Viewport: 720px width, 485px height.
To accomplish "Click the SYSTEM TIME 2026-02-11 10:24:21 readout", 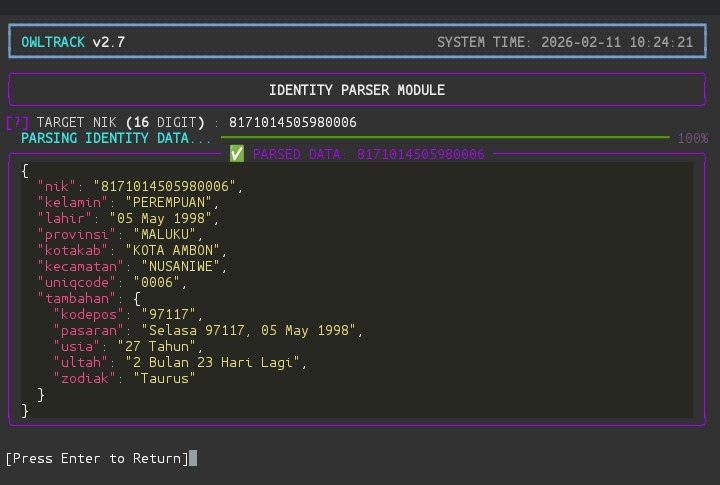I will tap(565, 42).
